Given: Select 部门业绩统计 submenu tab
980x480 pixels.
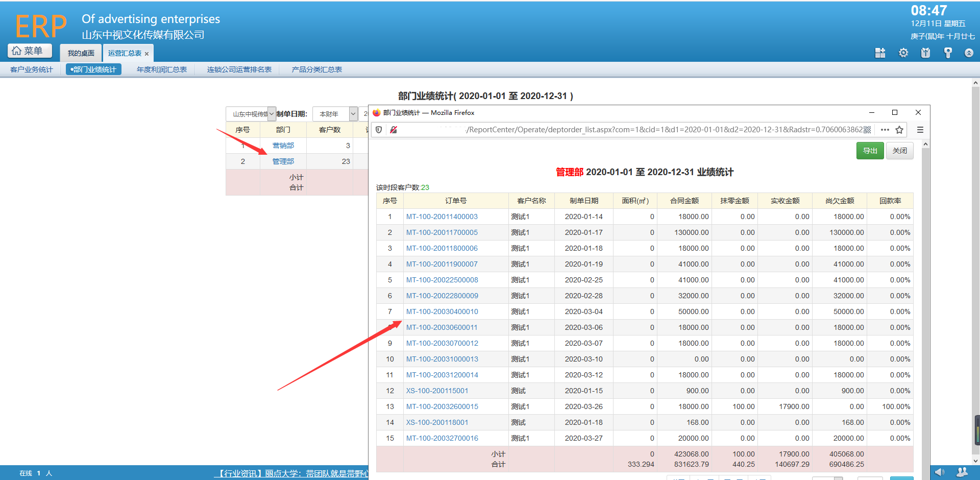Looking at the screenshot, I should (x=93, y=69).
